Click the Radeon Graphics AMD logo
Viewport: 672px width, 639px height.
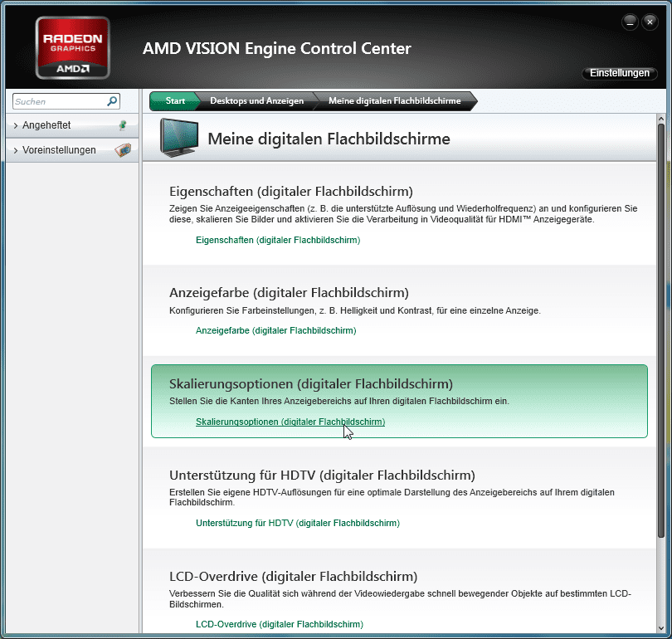click(72, 47)
